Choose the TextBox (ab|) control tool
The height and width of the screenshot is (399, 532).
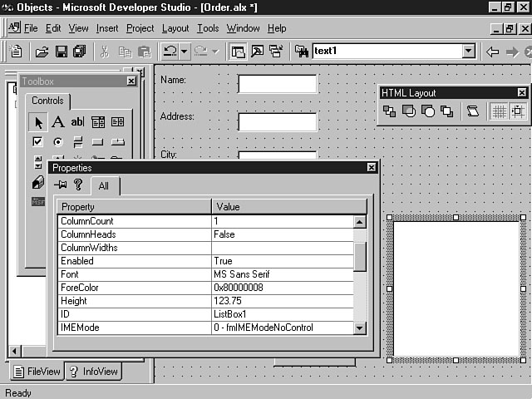(x=77, y=122)
